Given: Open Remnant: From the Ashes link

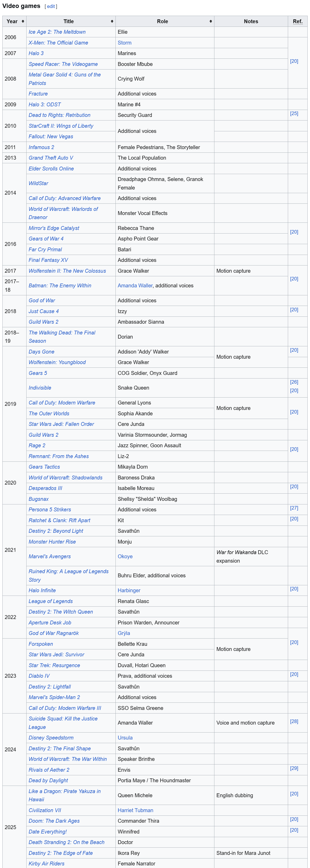Looking at the screenshot, I should pos(59,456).
